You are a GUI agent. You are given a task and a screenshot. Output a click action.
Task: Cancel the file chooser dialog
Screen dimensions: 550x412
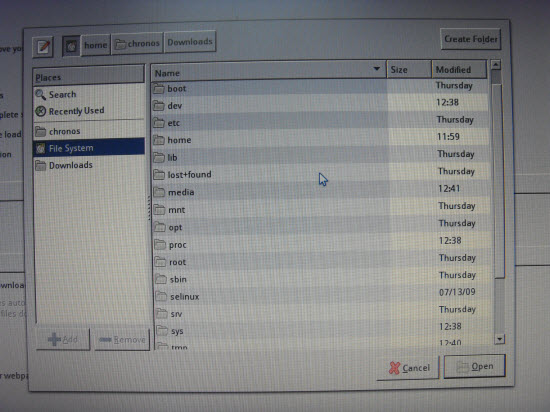[x=409, y=368]
